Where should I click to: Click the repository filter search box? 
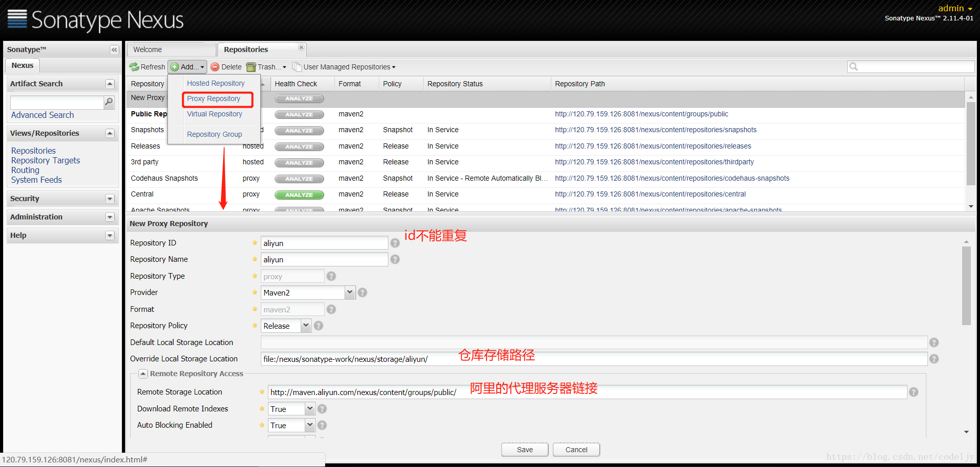(911, 66)
